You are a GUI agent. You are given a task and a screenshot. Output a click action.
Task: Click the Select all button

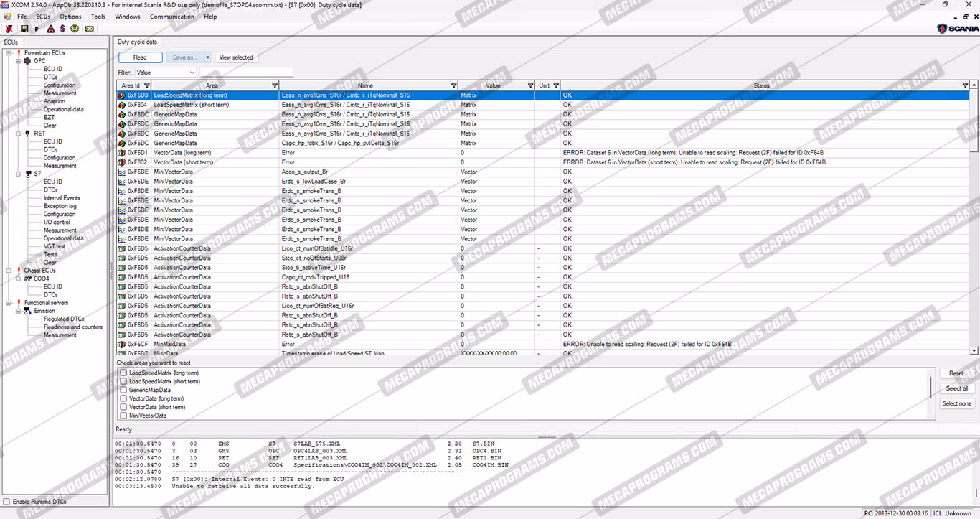956,388
